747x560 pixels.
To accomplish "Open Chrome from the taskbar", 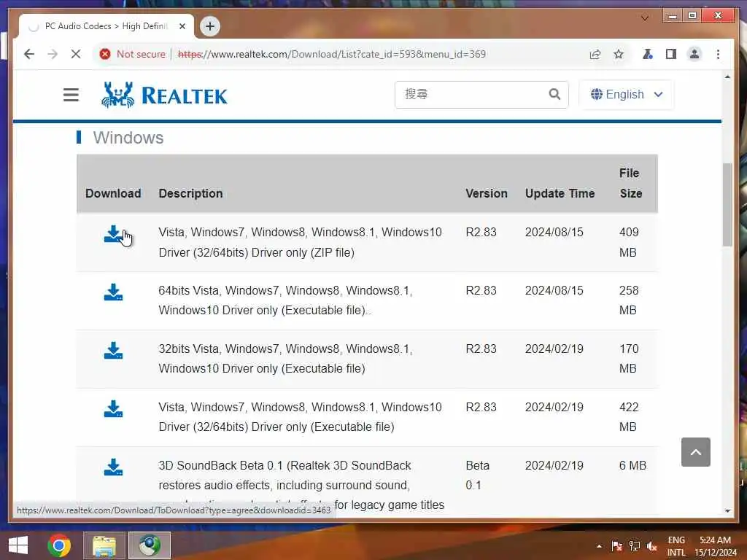I will pyautogui.click(x=59, y=545).
